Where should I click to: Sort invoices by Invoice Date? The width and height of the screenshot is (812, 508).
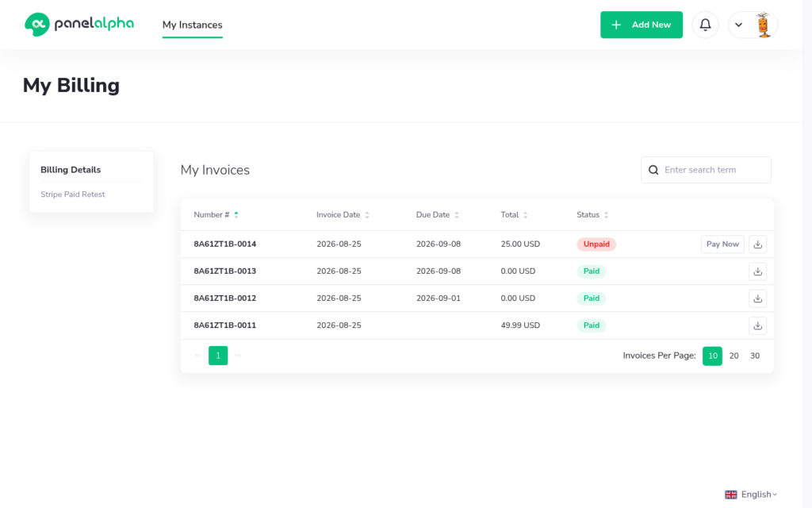(343, 214)
